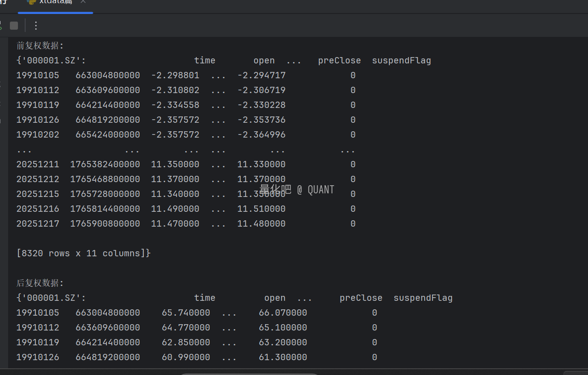Close the xtdata篇 run tab
Viewport: 588px width, 375px height.
click(83, 2)
